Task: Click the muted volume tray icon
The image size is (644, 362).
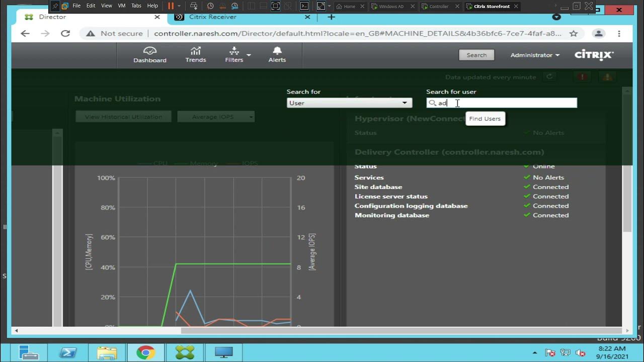Action: click(580, 353)
